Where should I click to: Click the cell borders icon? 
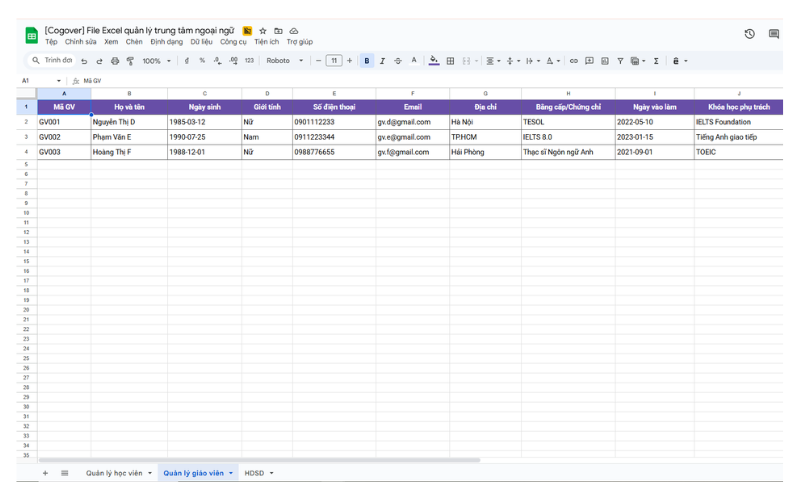coord(450,61)
